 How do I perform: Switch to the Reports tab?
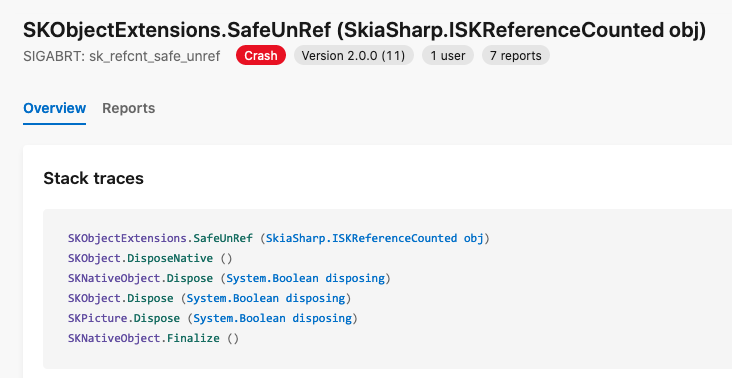pos(128,108)
